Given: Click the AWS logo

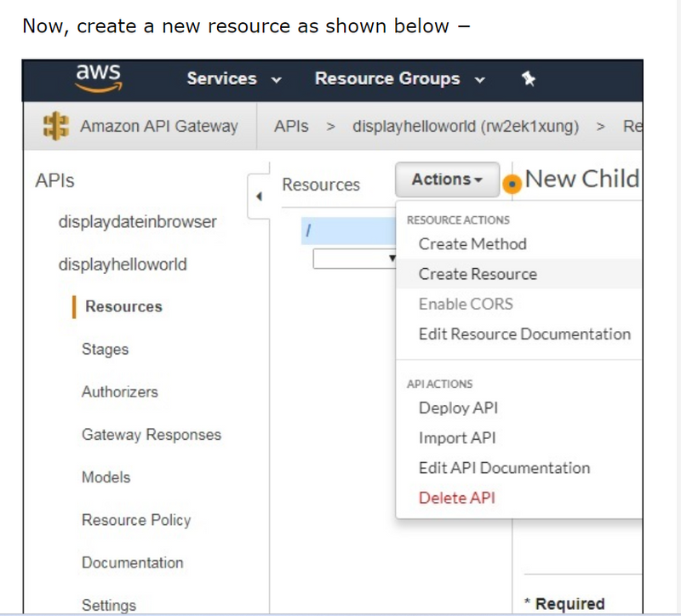Looking at the screenshot, I should (98, 77).
